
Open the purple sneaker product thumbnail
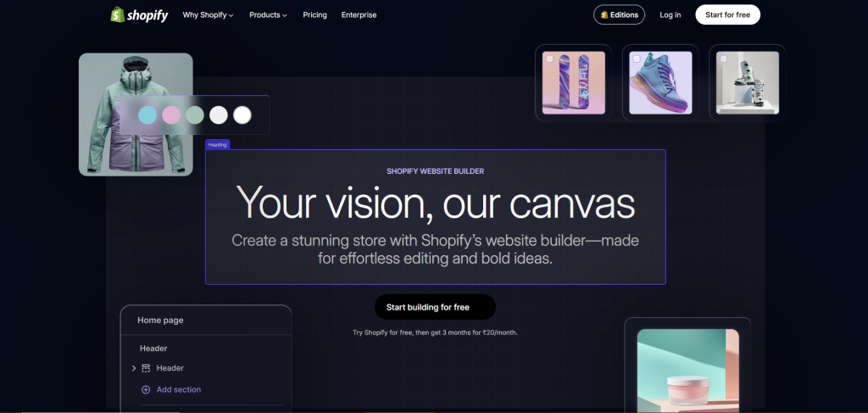tap(660, 83)
